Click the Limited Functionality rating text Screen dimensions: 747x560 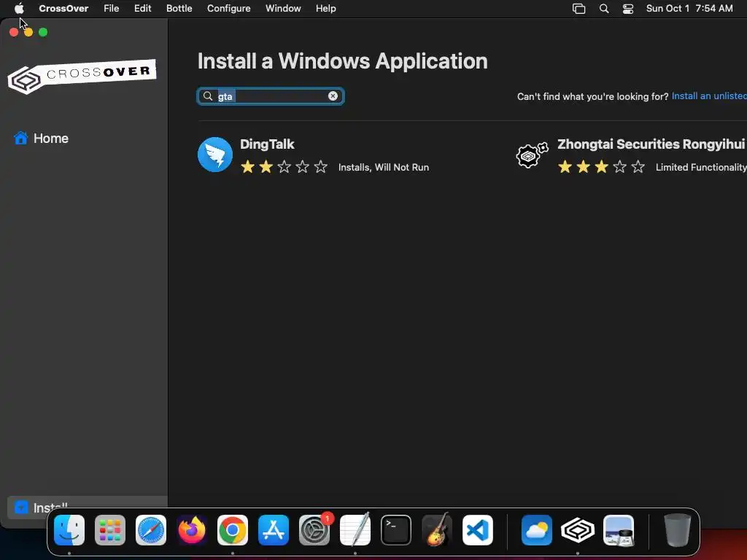(x=701, y=167)
